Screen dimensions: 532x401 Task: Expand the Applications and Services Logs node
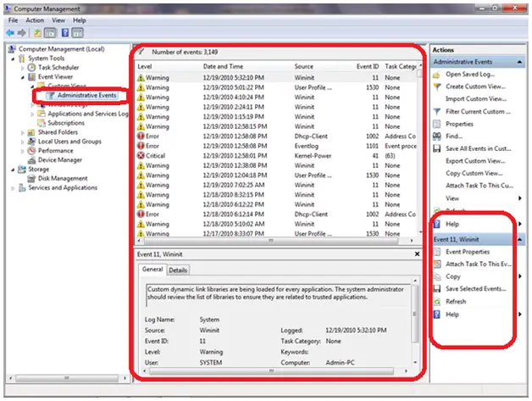[32, 114]
